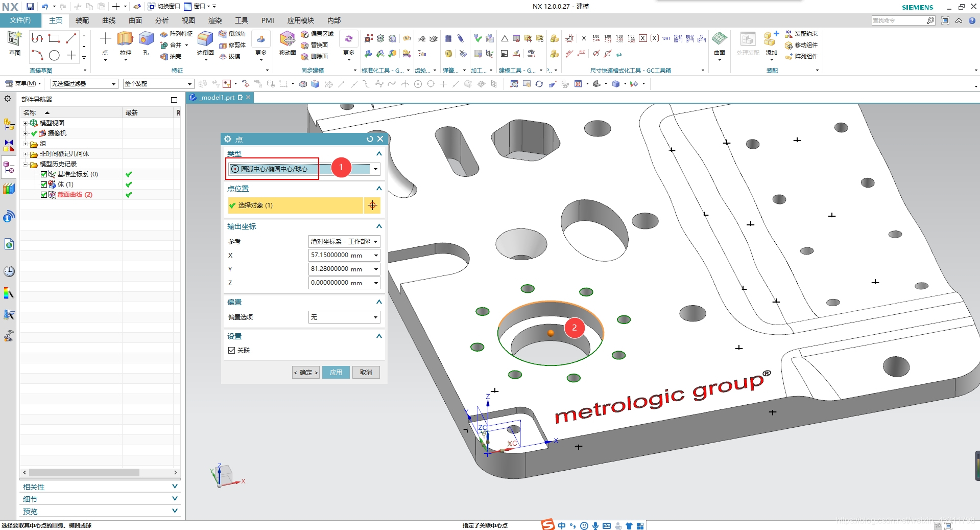The height and width of the screenshot is (530, 980).
Task: Select the 边倒圆 (Edge Blend) tool
Action: [x=205, y=43]
